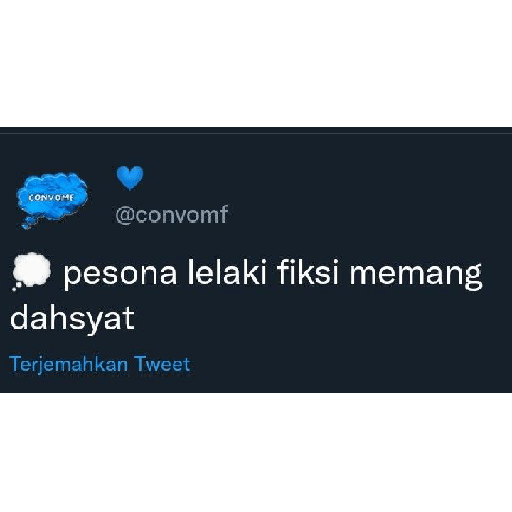This screenshot has height=512, width=512.
Task: Select the word memang in the tweet
Action: [x=416, y=275]
